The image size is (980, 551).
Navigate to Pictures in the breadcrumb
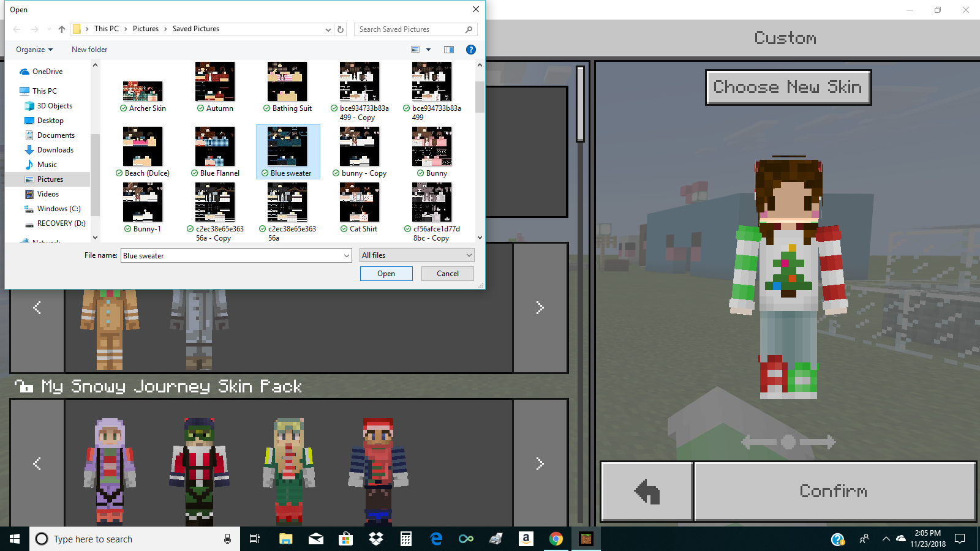(x=146, y=29)
